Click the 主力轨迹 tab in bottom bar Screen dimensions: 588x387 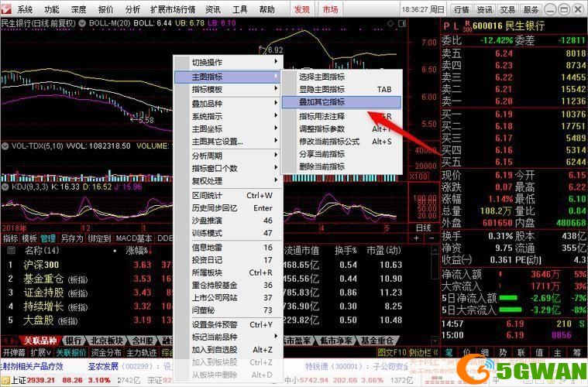141,352
